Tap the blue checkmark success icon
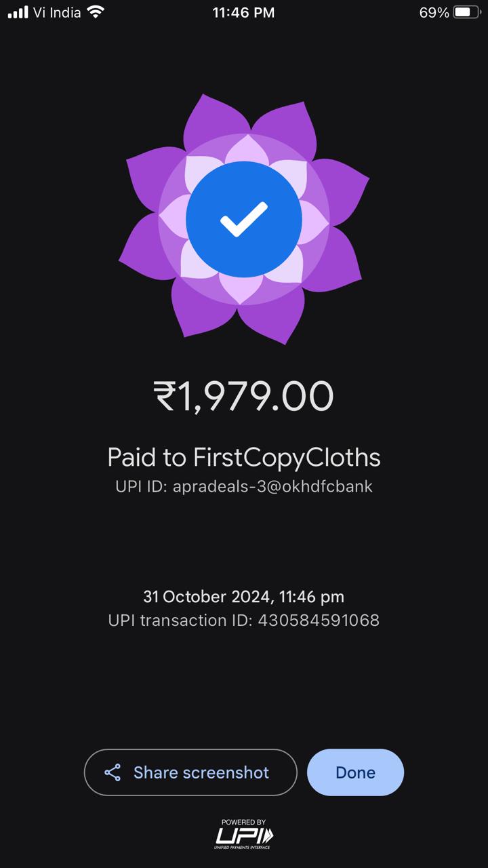488x868 pixels. [243, 220]
